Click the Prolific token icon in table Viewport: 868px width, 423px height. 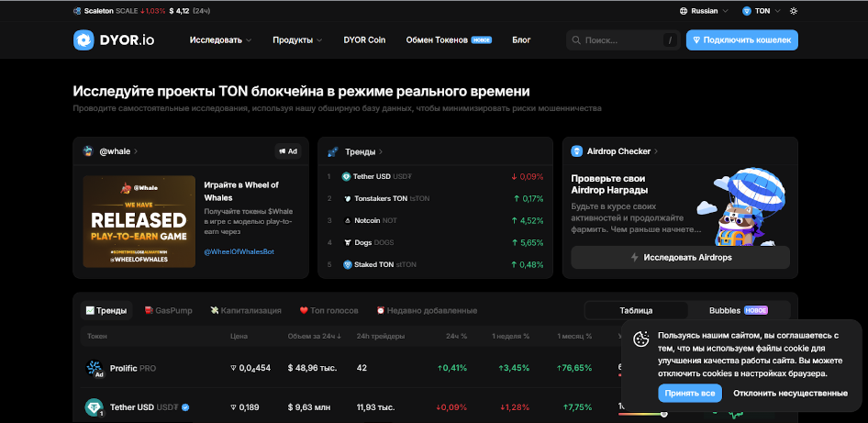(x=95, y=368)
